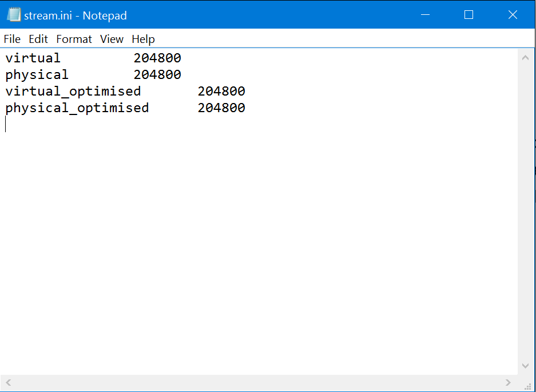The height and width of the screenshot is (392, 536).
Task: Place cursor on the 'physical' word
Action: (x=37, y=74)
